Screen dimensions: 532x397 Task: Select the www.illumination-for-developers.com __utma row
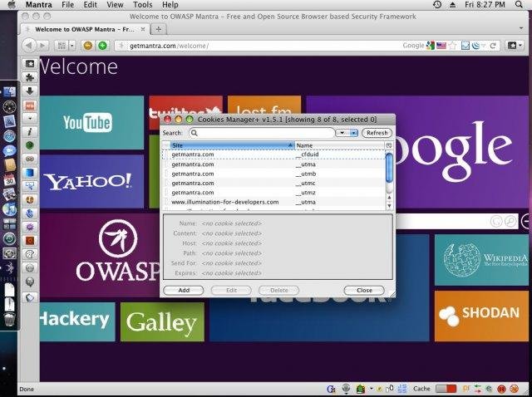[x=273, y=202]
